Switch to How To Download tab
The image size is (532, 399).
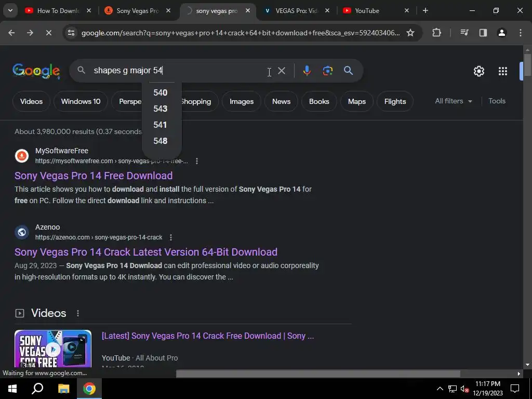58,10
